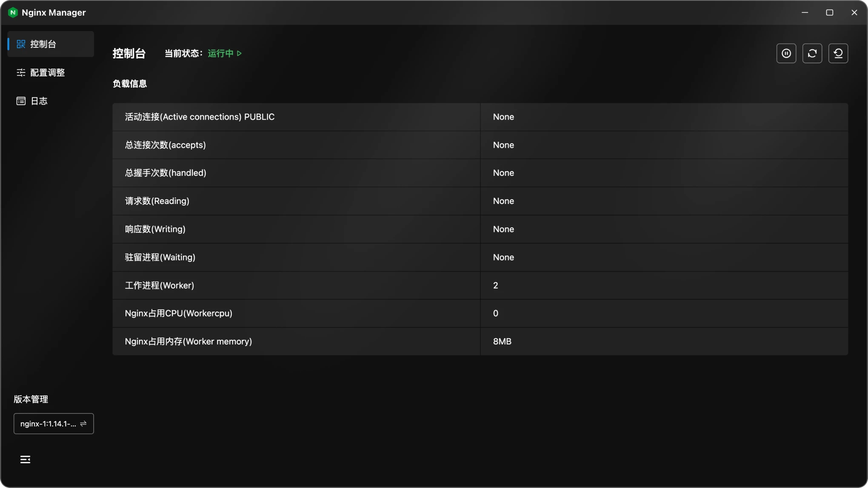The height and width of the screenshot is (488, 868).
Task: Click the Worker memory value 8MB
Action: (502, 342)
